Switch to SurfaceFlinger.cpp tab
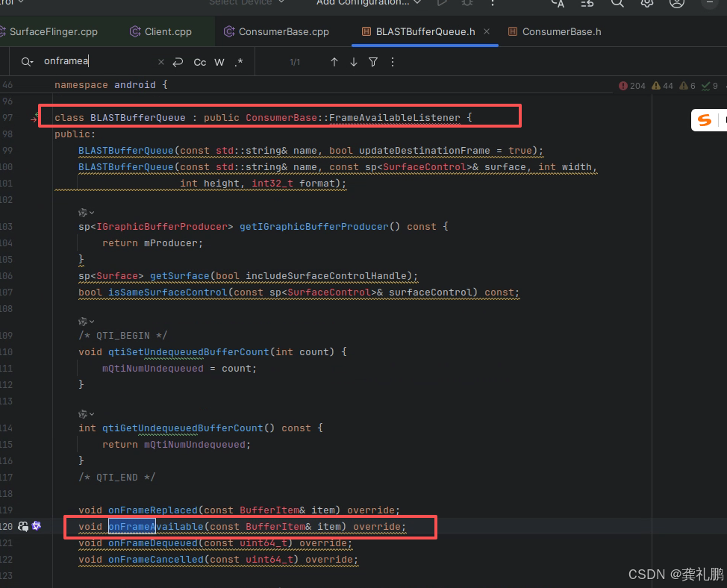The image size is (727, 588). click(x=52, y=32)
